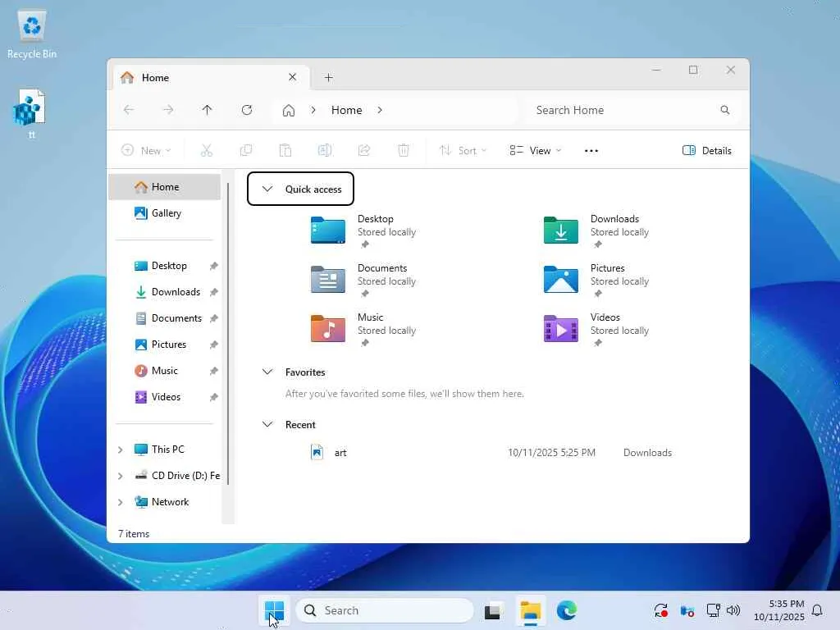Add a new tab

pyautogui.click(x=329, y=78)
